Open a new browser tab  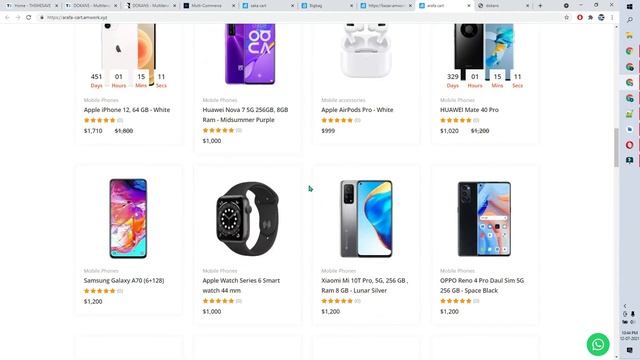point(540,6)
